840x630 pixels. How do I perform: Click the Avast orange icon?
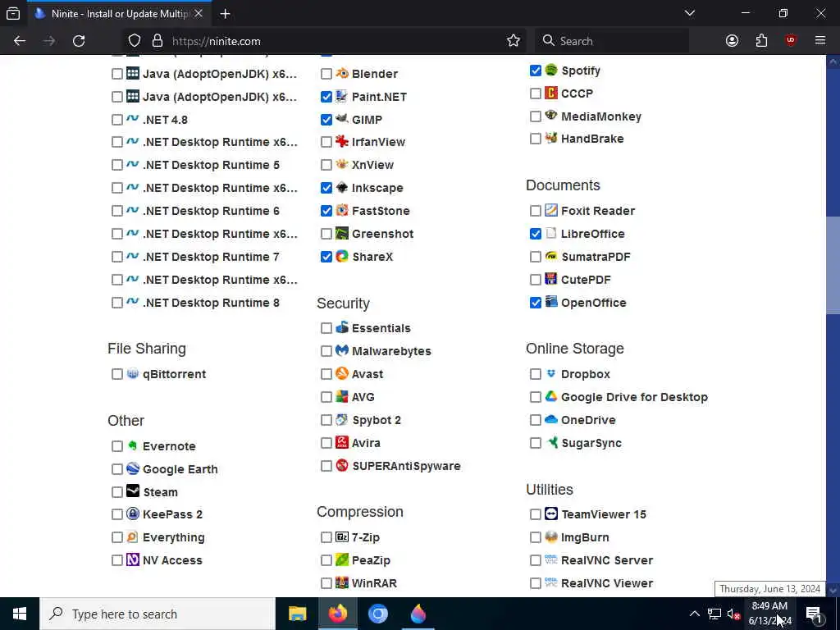click(342, 373)
